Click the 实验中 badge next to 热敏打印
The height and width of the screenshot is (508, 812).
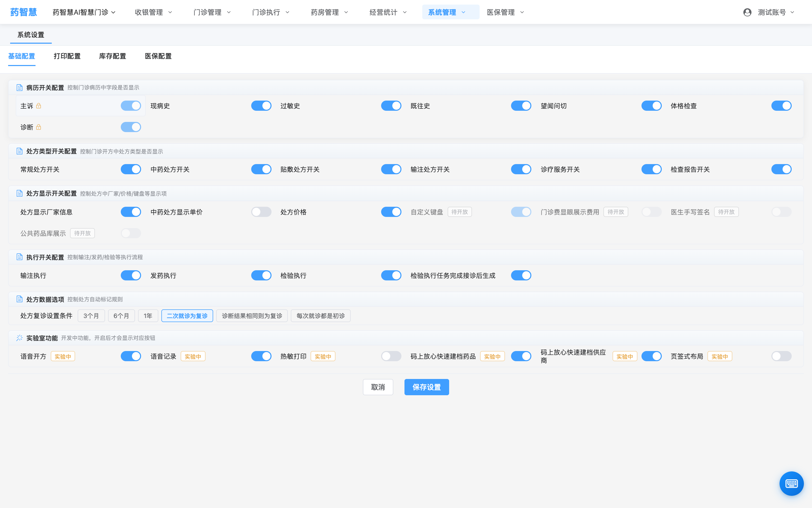[x=323, y=356]
